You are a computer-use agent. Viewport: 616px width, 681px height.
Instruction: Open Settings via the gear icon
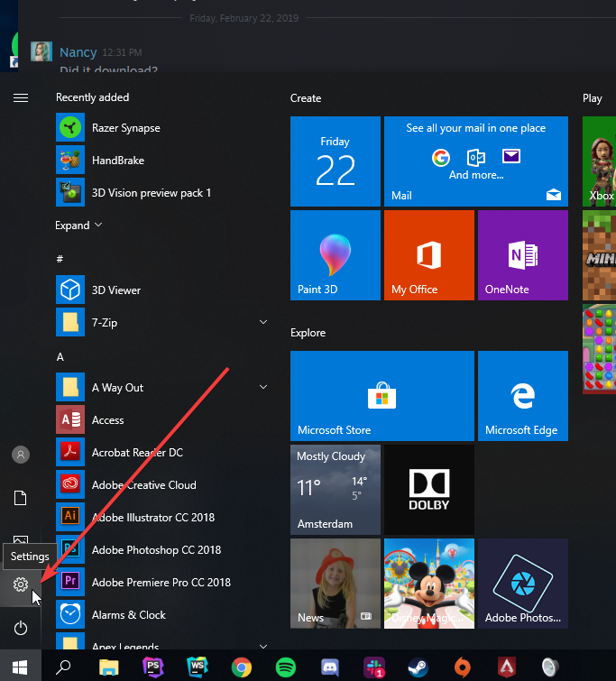coord(21,585)
